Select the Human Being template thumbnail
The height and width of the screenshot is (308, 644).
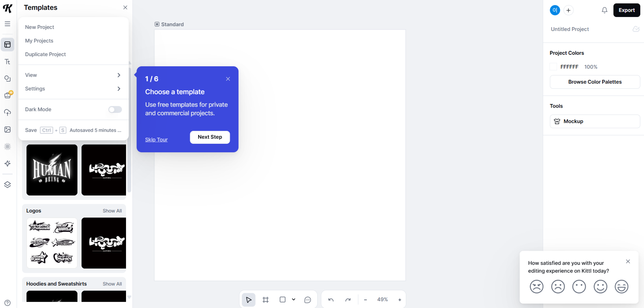[52, 170]
